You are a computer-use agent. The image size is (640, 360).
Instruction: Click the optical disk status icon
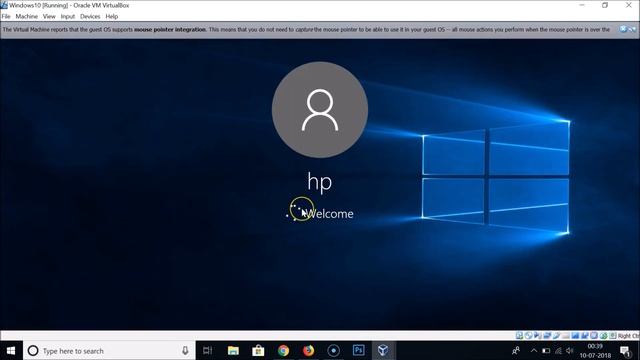click(x=529, y=336)
